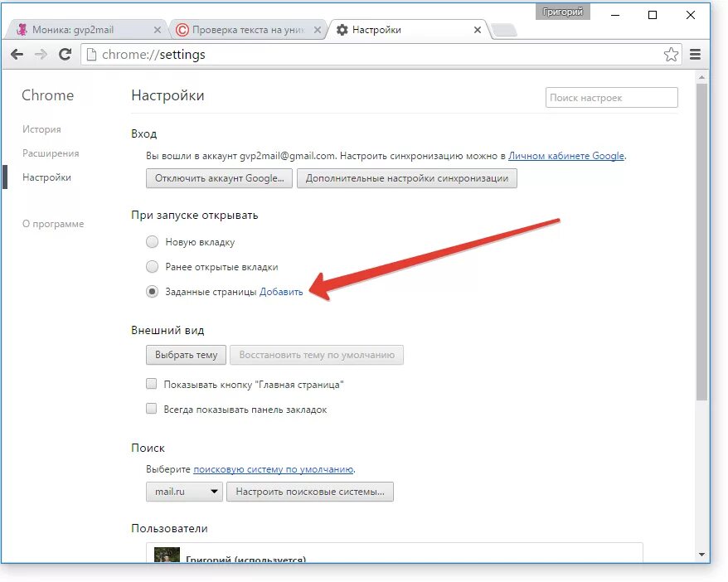Close the Моника: gvp2mail tab

coord(158,30)
